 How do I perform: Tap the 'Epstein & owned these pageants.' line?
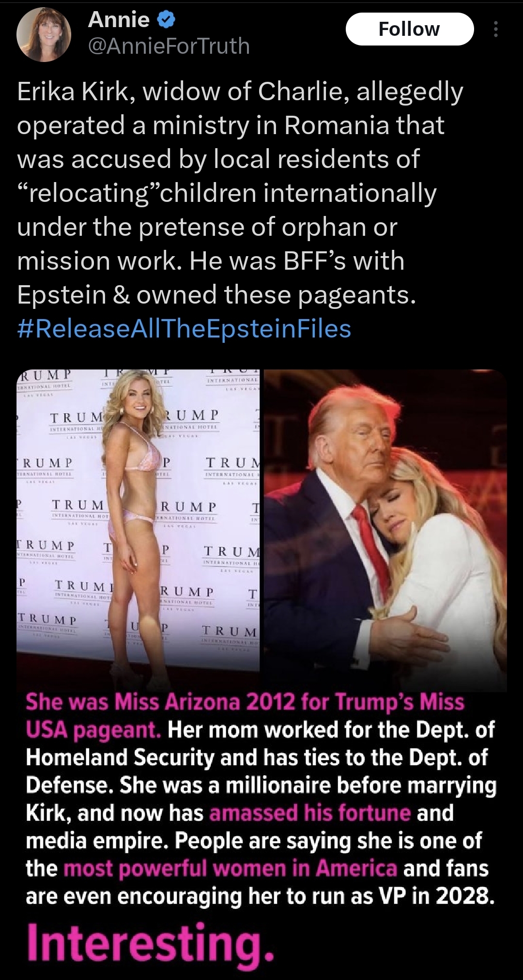(x=216, y=295)
